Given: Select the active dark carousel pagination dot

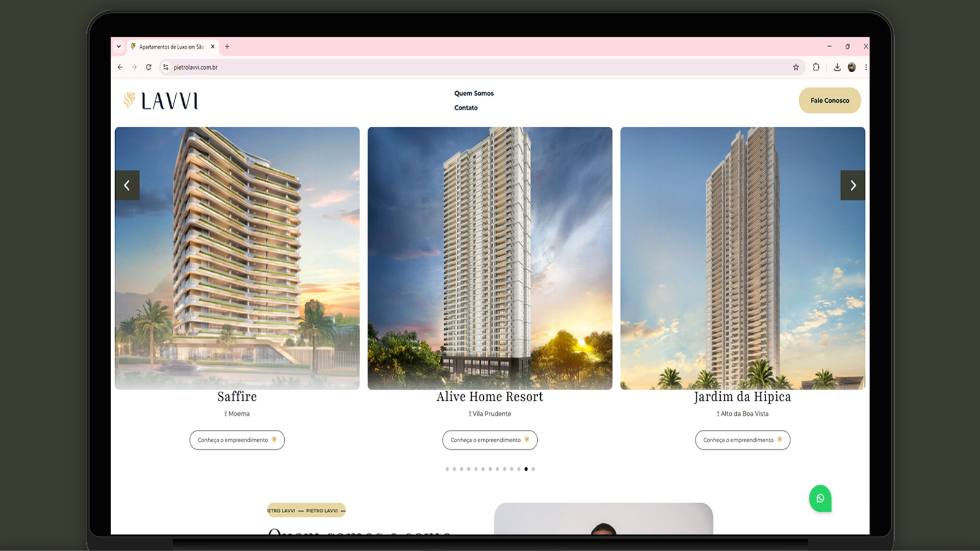Looking at the screenshot, I should coord(526,469).
